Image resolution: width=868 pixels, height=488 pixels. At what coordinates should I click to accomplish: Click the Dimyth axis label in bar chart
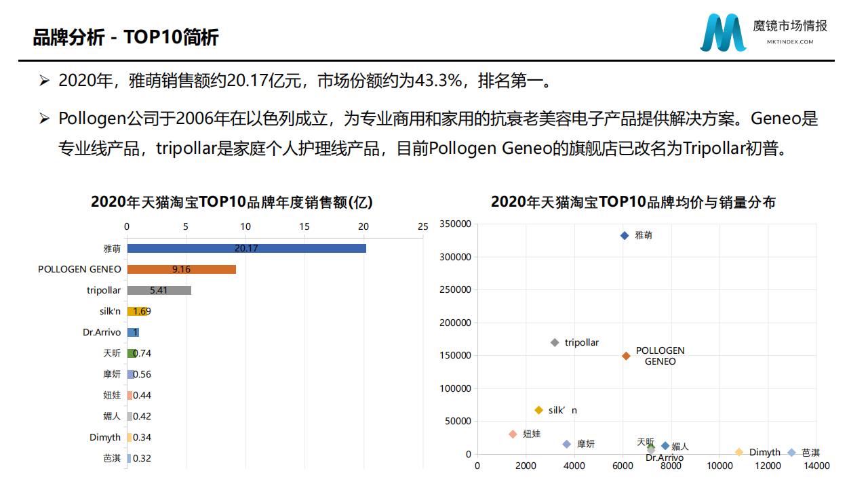[105, 437]
